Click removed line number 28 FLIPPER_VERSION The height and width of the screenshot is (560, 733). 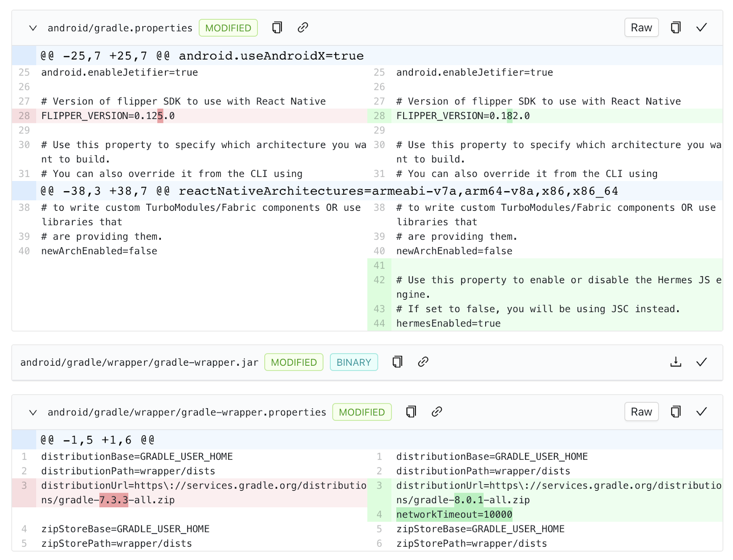click(24, 116)
